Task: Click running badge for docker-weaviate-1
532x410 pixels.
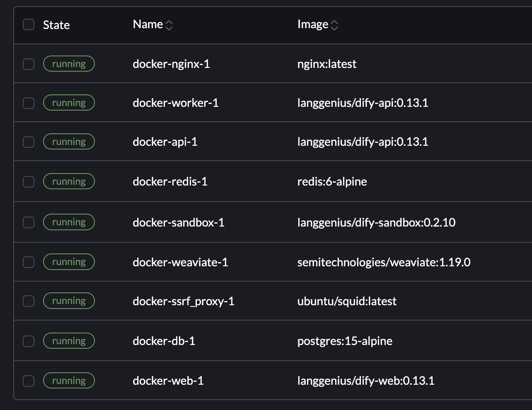Action: (69, 262)
